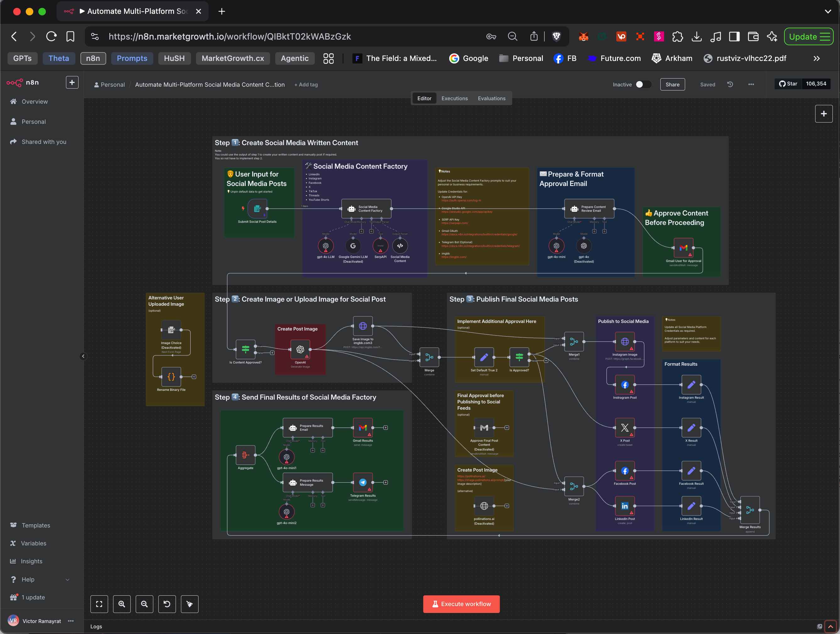The image size is (840, 634).
Task: Select the X Post node
Action: click(x=625, y=428)
